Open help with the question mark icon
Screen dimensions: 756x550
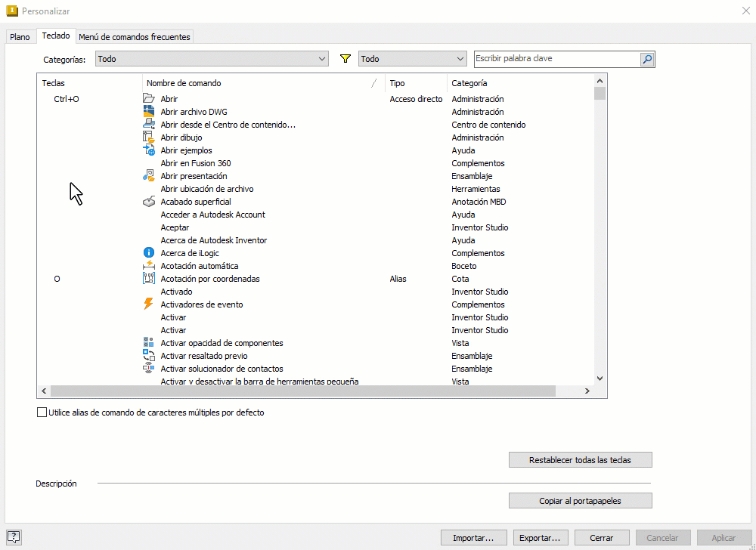click(14, 536)
